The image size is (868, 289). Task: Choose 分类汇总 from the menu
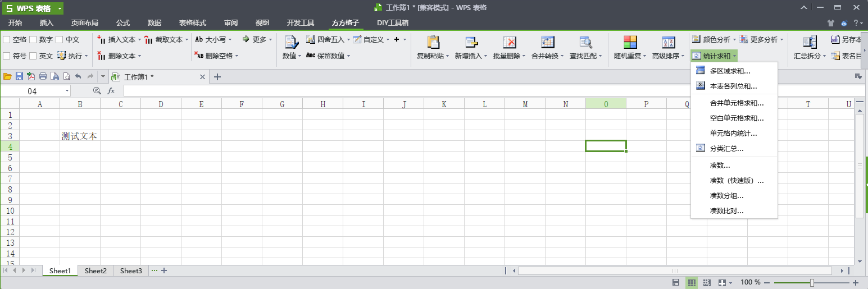click(x=734, y=149)
